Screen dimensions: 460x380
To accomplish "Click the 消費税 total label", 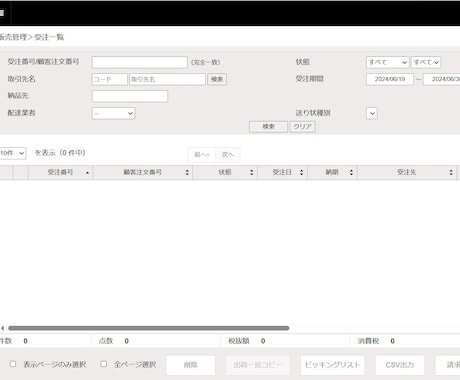I will tap(368, 341).
